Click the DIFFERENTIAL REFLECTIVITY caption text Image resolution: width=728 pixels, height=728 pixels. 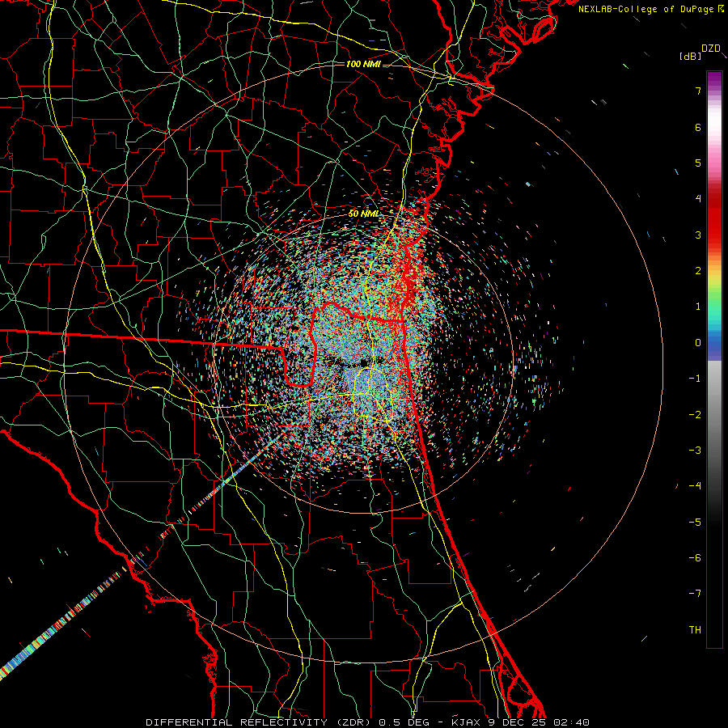coord(237,722)
